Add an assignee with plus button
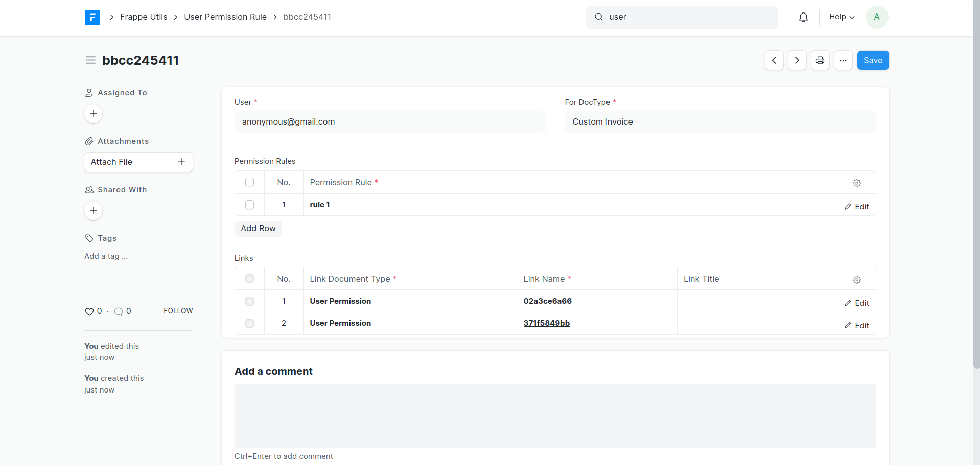Screen dimensions: 980x465 [x=94, y=113]
